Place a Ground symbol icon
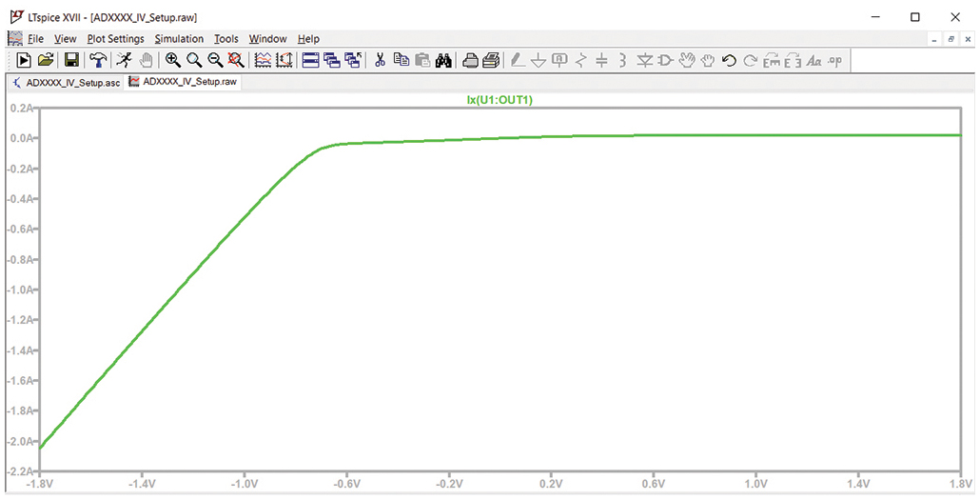980x500 pixels. [539, 60]
